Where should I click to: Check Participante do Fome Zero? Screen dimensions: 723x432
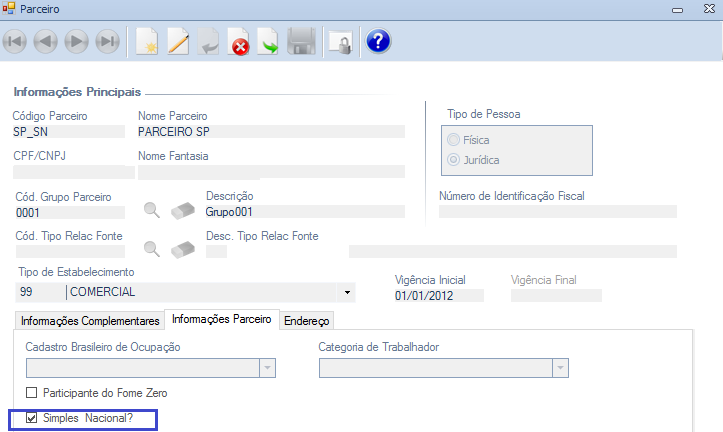pyautogui.click(x=31, y=393)
